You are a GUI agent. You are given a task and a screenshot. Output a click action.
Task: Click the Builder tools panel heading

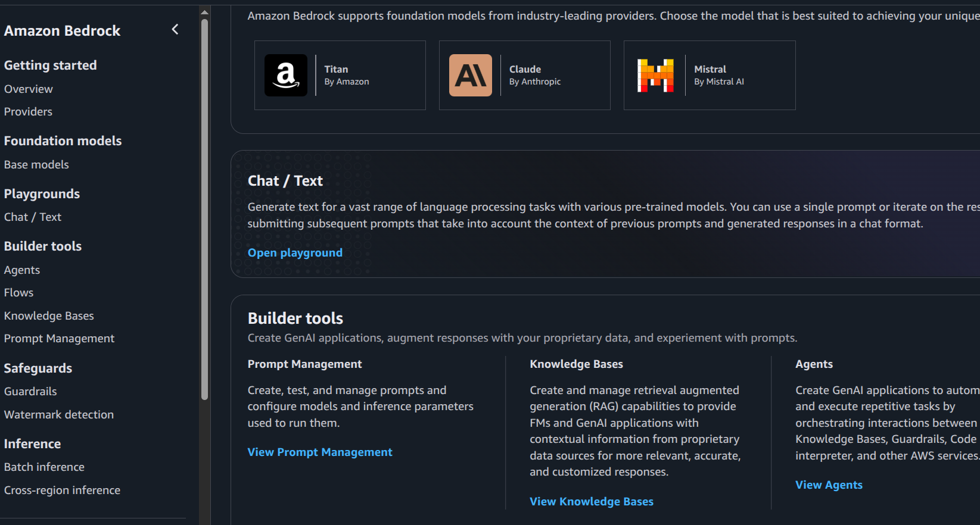pos(295,318)
